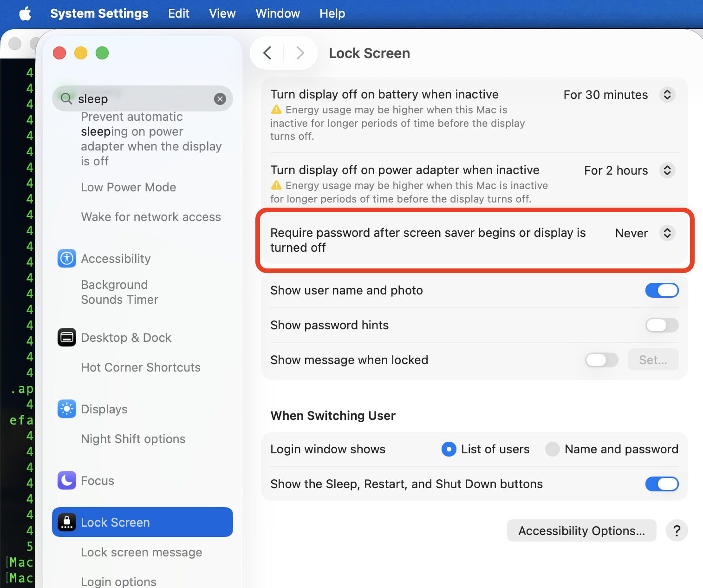Screen dimensions: 703x588
Task: Open the Apple menu
Action: pos(26,13)
